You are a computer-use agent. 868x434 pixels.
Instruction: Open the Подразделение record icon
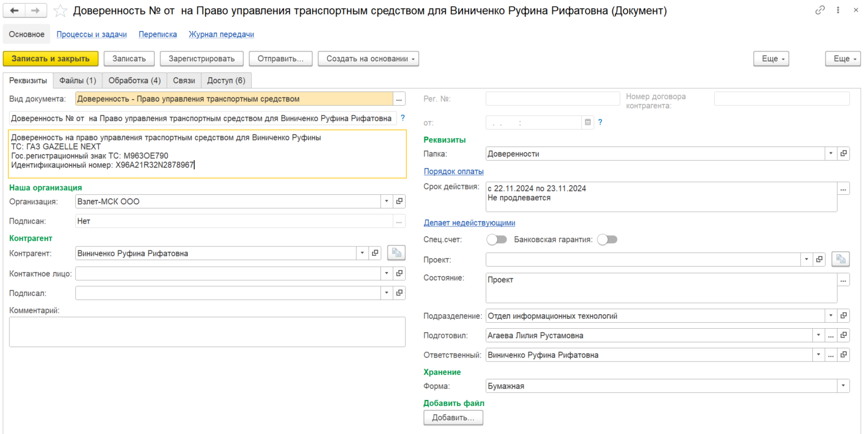click(843, 316)
